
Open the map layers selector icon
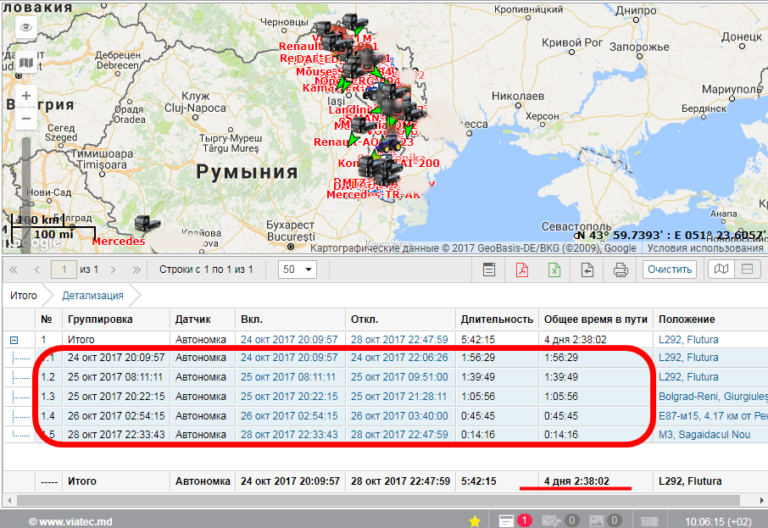(25, 63)
